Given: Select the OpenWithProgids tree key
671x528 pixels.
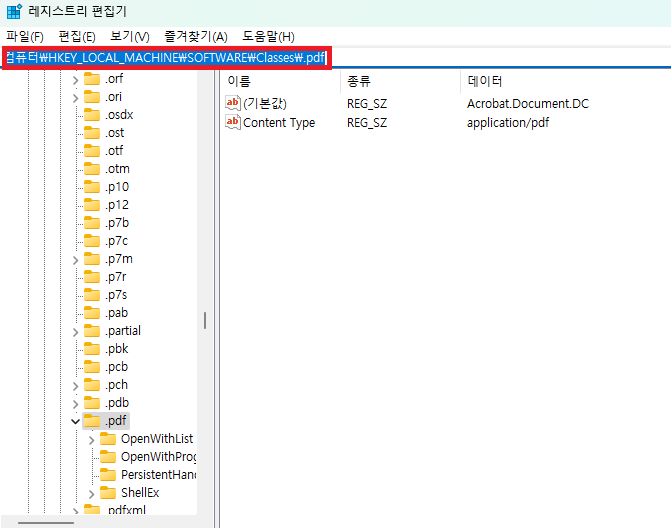Looking at the screenshot, I should click(x=158, y=457).
